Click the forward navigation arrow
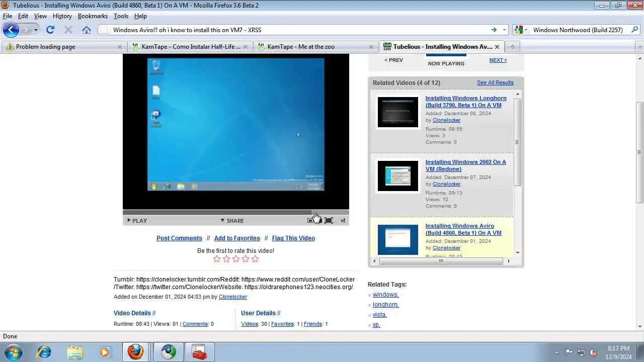 point(25,30)
